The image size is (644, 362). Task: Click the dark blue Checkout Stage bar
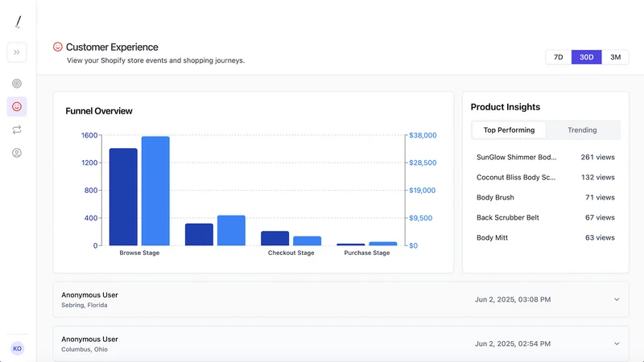point(275,238)
